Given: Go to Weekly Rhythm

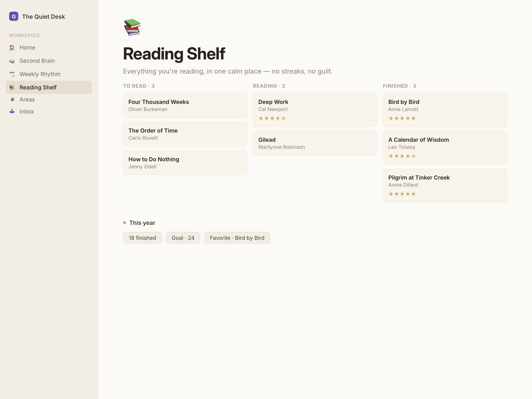Looking at the screenshot, I should coord(49,74).
